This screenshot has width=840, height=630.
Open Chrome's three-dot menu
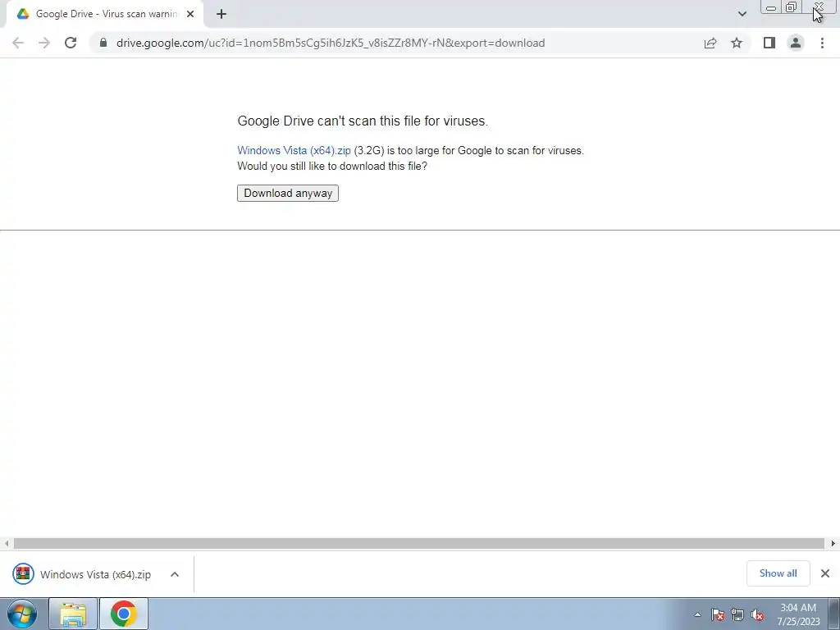point(822,43)
